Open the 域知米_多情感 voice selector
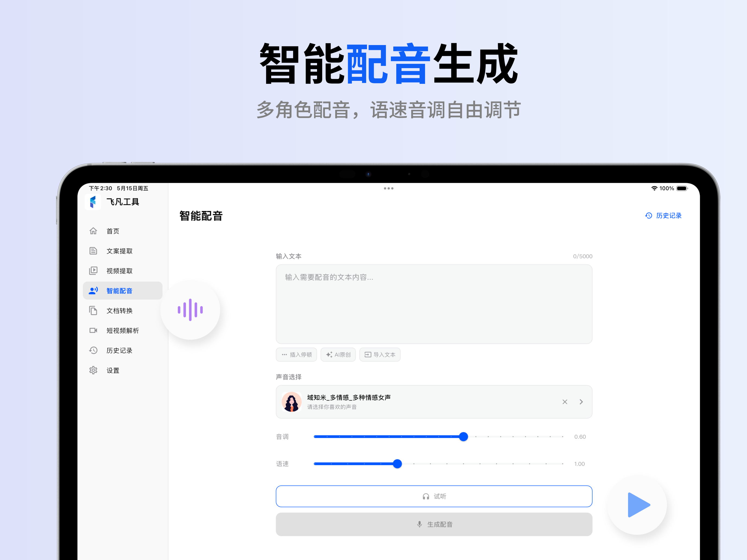 (434, 402)
